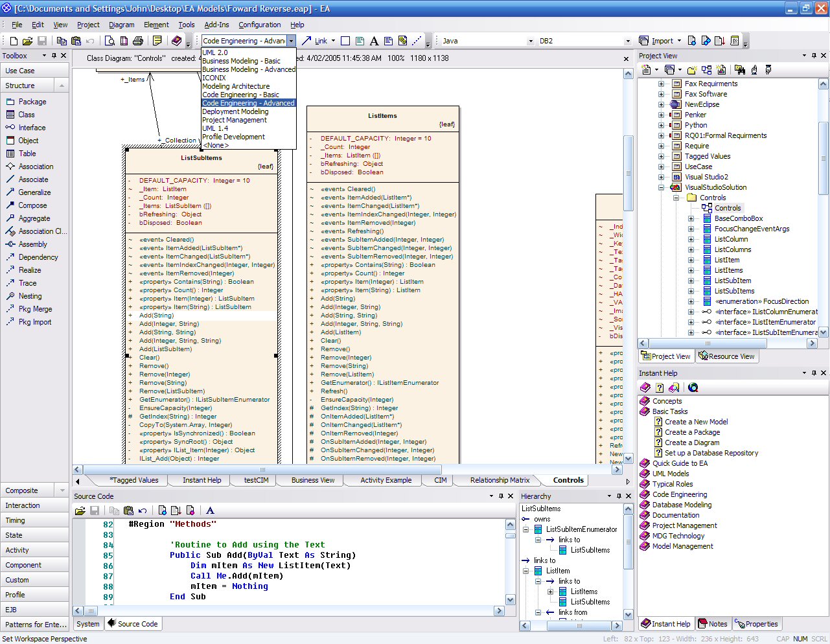Click the Save icon in Source Code toolbar
This screenshot has height=644, width=830.
pos(94,511)
